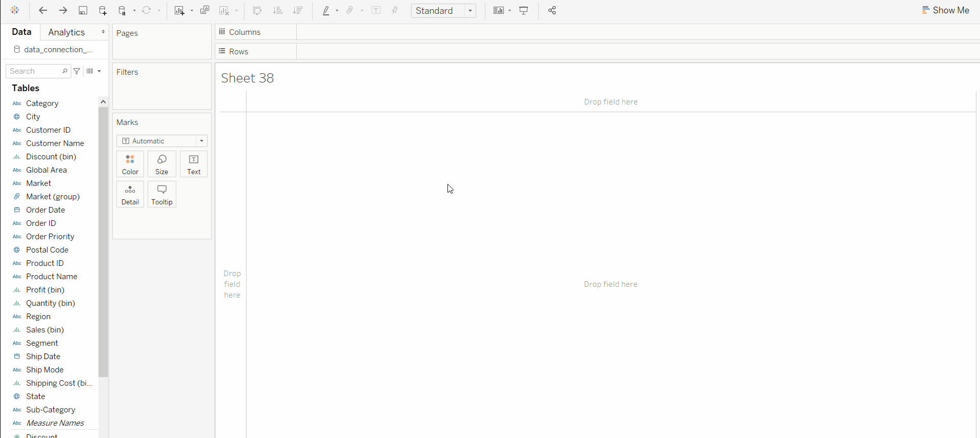Screen dimensions: 980x438
Task: Click the Tableau start page logo icon
Action: click(x=15, y=10)
